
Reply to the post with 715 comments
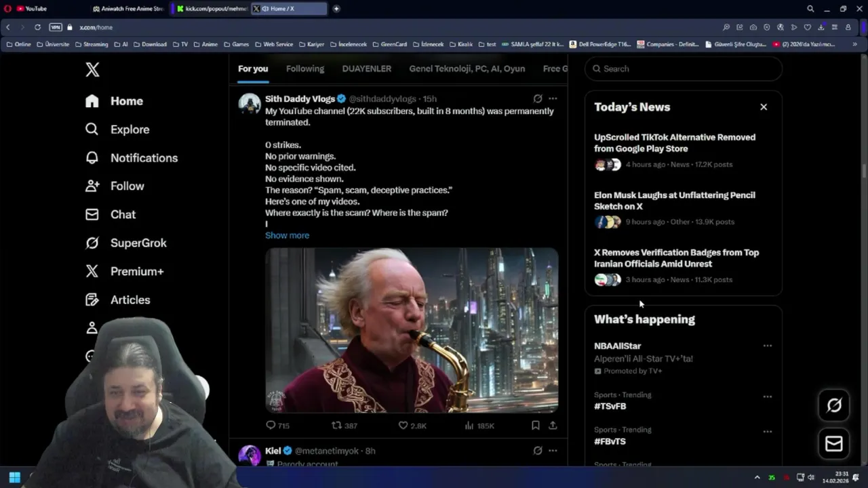(x=277, y=426)
